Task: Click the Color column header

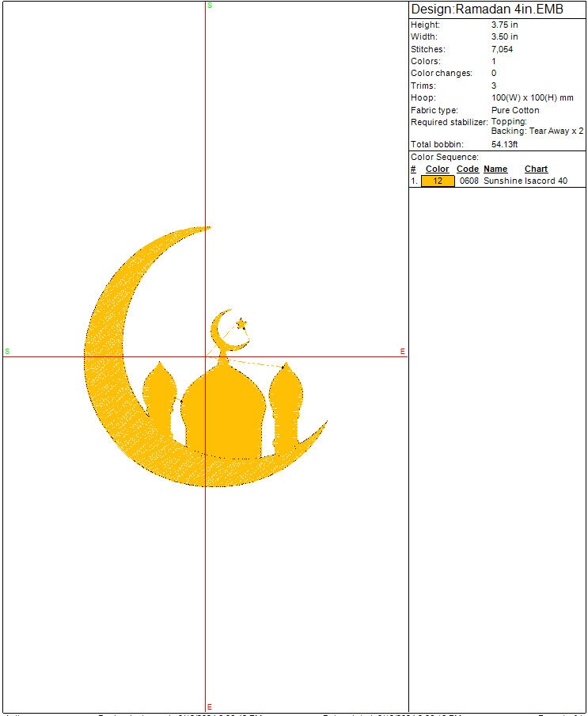Action: tap(437, 169)
